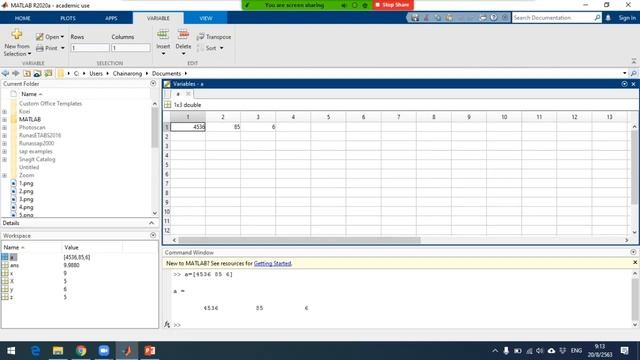Open Insert dropdown arrow
640x360 pixels.
click(163, 54)
